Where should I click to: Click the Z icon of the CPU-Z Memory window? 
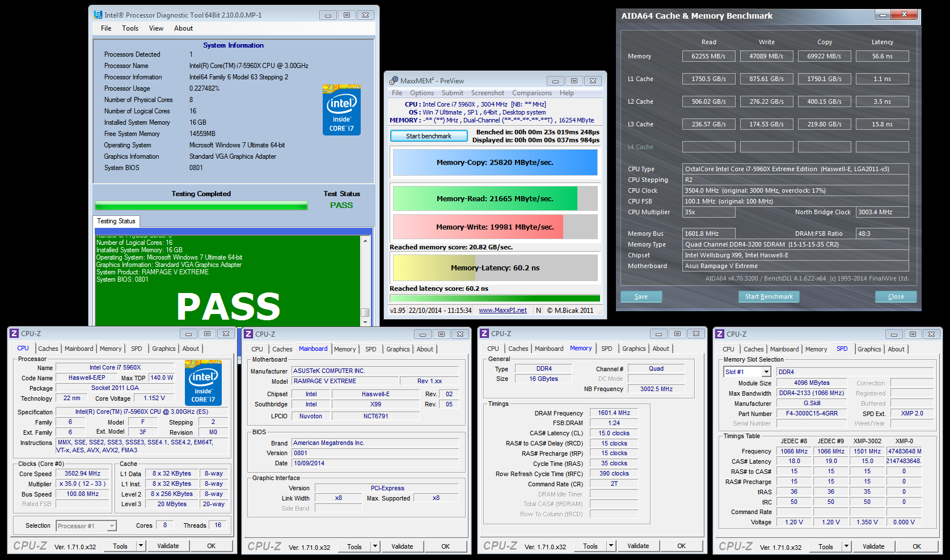(484, 333)
